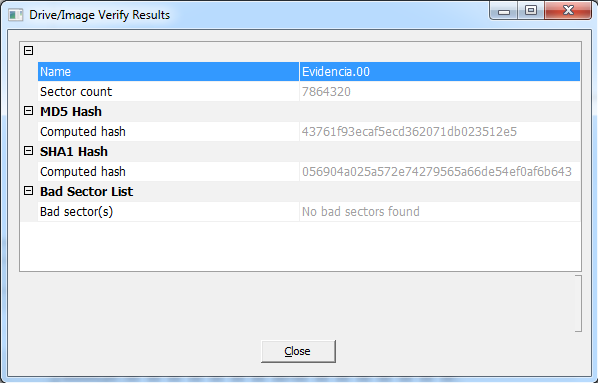Screen dimensions: 598x383
Task: Click the window icon in the title bar
Action: pos(16,15)
